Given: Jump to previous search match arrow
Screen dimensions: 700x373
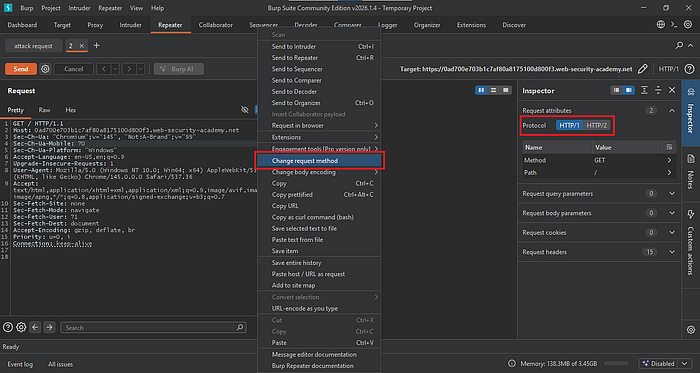Looking at the screenshot, I should click(35, 327).
